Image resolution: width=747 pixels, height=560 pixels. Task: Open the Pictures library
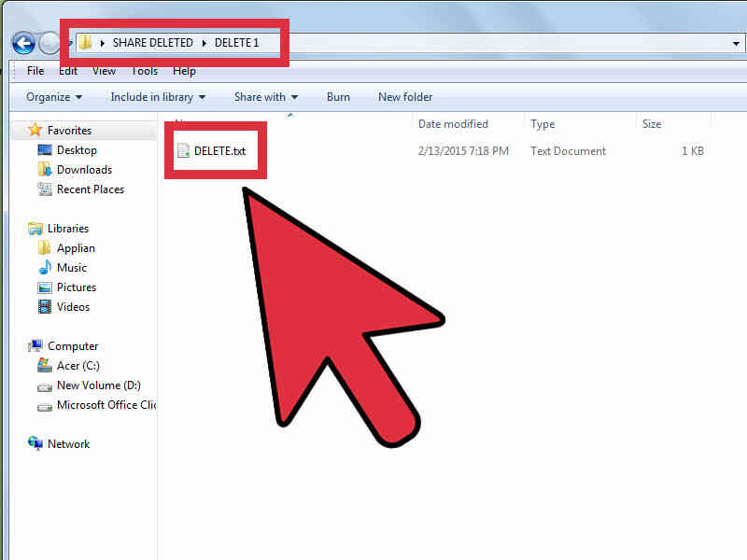(x=77, y=287)
